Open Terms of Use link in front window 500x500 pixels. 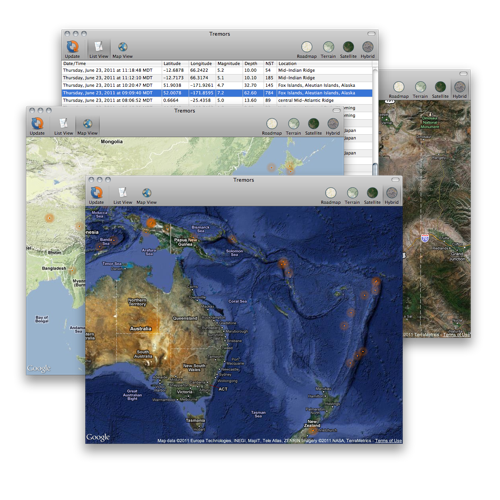point(388,441)
